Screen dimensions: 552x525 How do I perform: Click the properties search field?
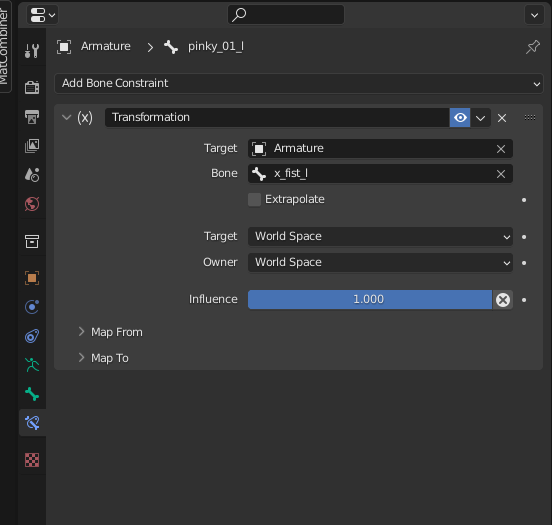point(286,15)
